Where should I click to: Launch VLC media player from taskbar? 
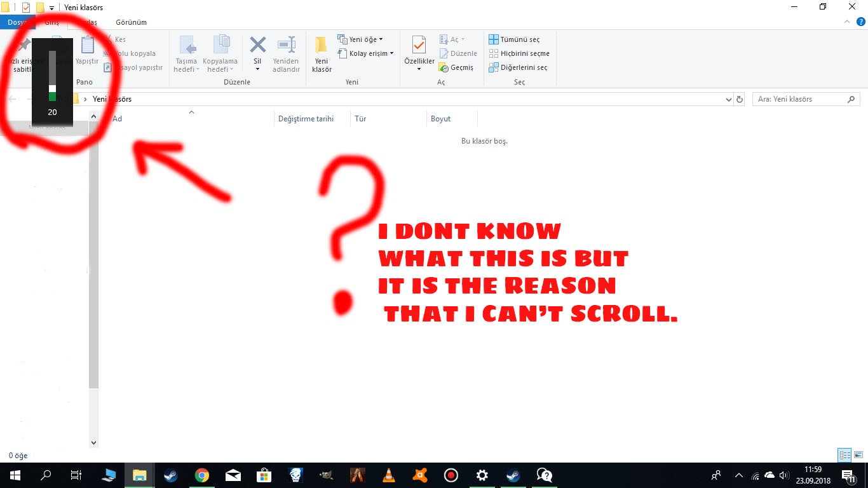pos(388,475)
